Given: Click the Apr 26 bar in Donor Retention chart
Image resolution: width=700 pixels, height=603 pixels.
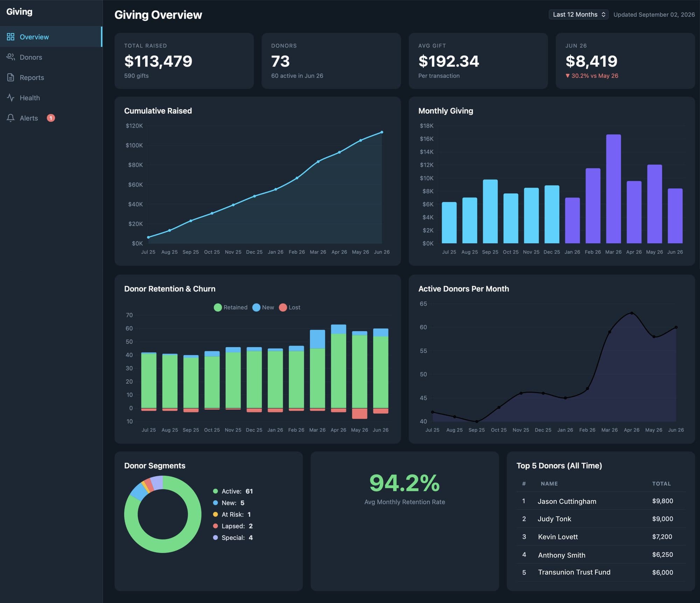Looking at the screenshot, I should (338, 368).
